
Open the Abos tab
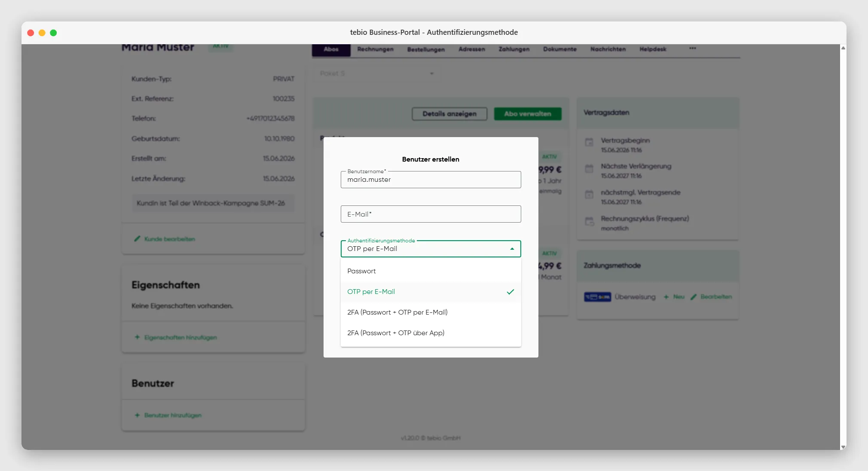pos(331,49)
